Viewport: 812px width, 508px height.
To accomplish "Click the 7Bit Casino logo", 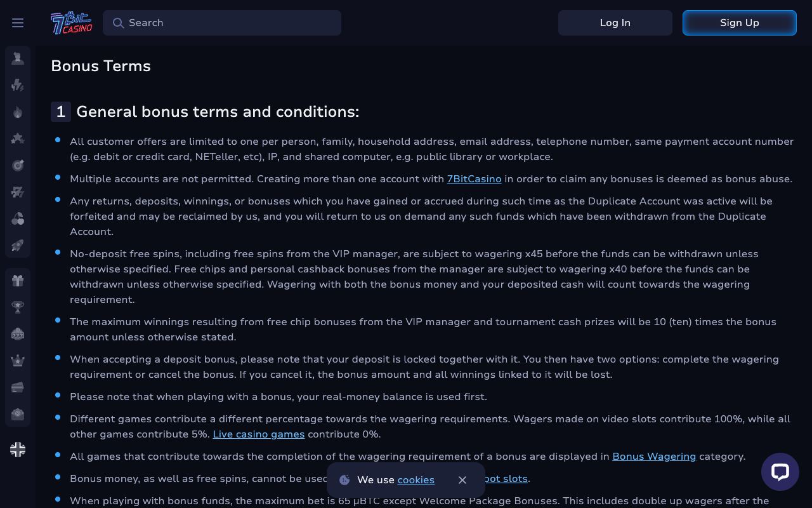I will (72, 23).
